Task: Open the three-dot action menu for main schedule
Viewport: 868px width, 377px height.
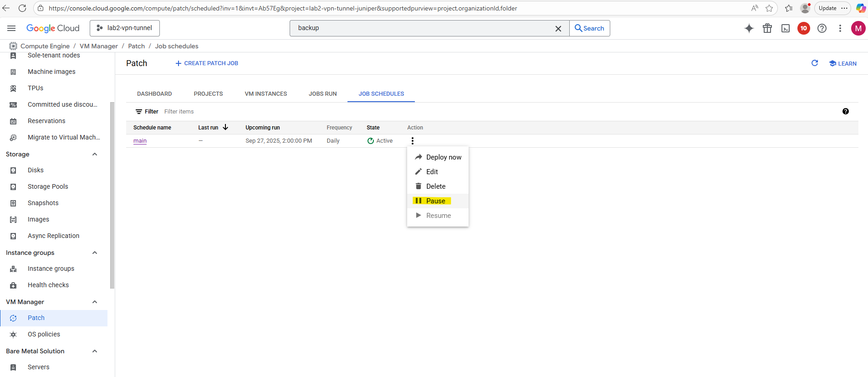Action: pyautogui.click(x=413, y=141)
